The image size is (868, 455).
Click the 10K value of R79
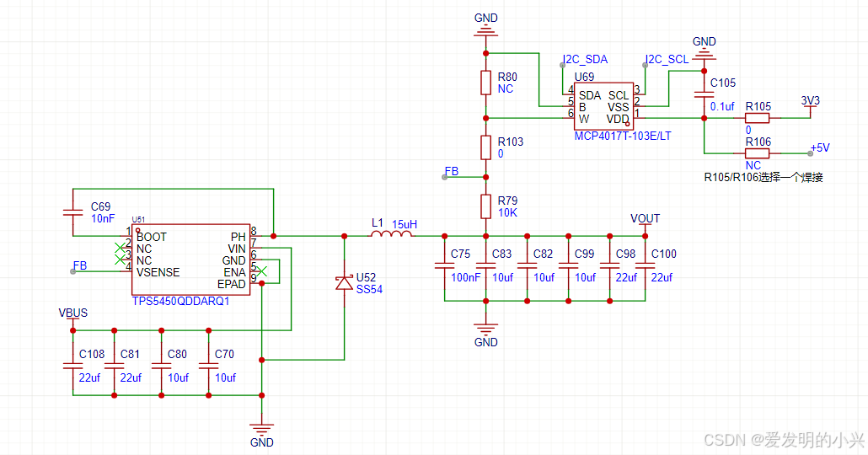[x=507, y=212]
